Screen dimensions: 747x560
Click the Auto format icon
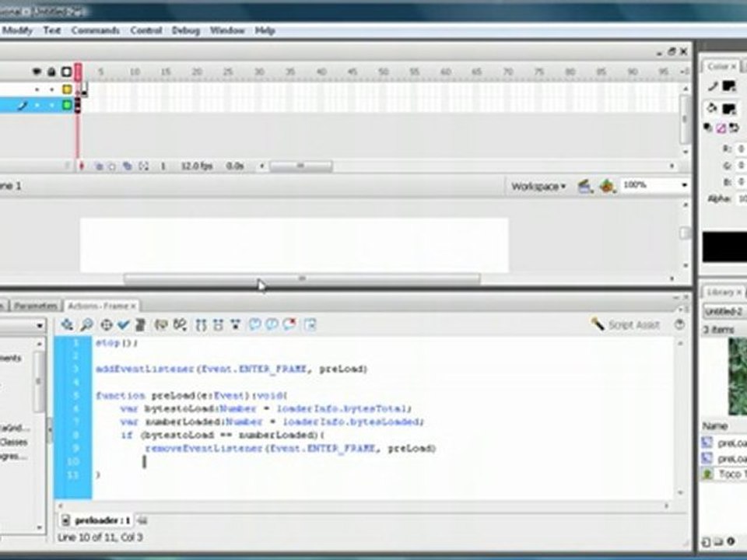pos(140,325)
